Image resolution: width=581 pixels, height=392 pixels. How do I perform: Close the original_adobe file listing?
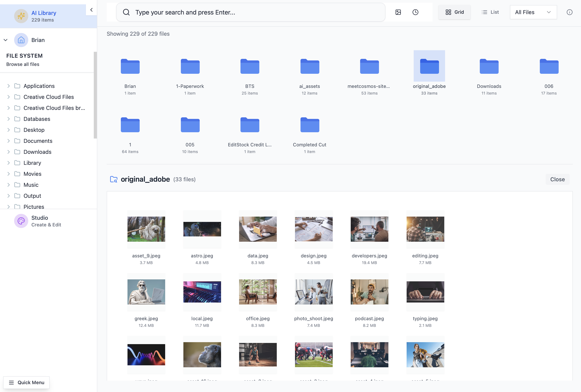[557, 179]
